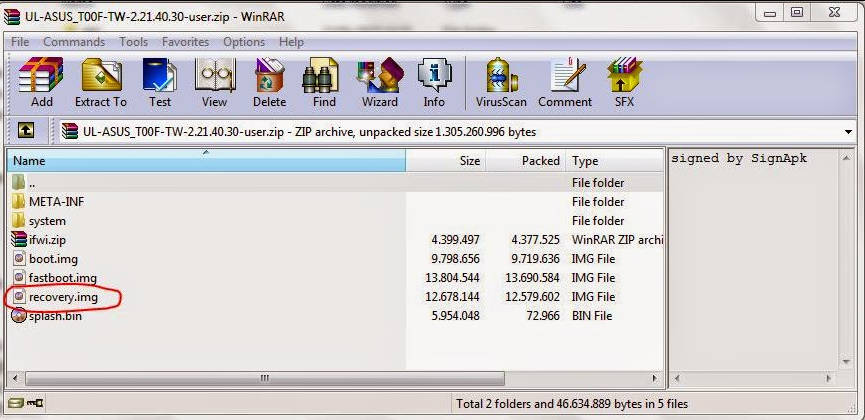Sort by the Name column header

(x=206, y=161)
